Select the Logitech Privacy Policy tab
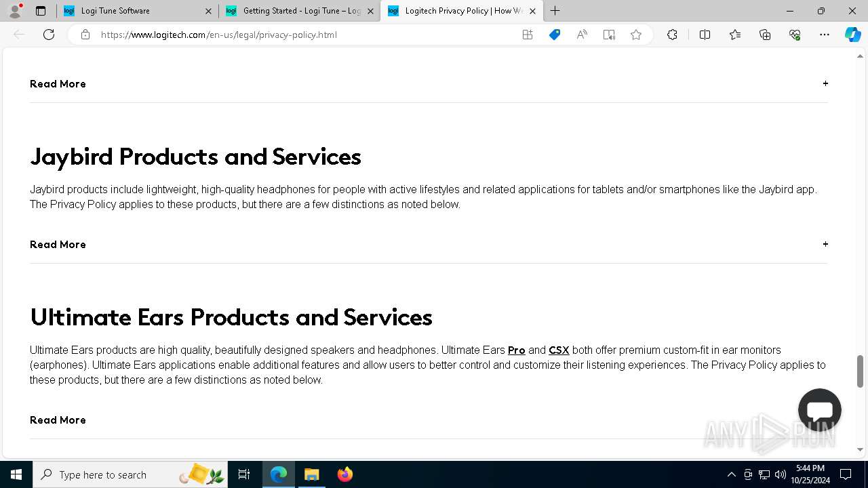Viewport: 868px width, 488px height. point(461,11)
